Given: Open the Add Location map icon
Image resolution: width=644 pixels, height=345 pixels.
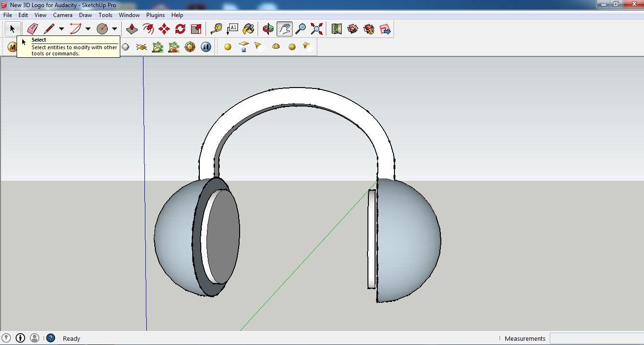Looking at the screenshot, I should [337, 29].
